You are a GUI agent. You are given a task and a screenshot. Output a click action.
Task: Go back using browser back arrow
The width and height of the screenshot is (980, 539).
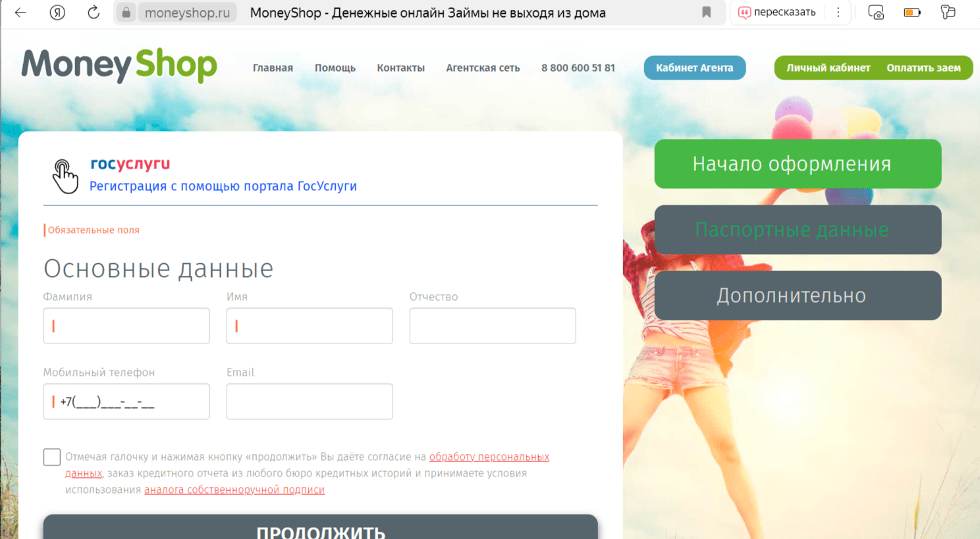[20, 13]
